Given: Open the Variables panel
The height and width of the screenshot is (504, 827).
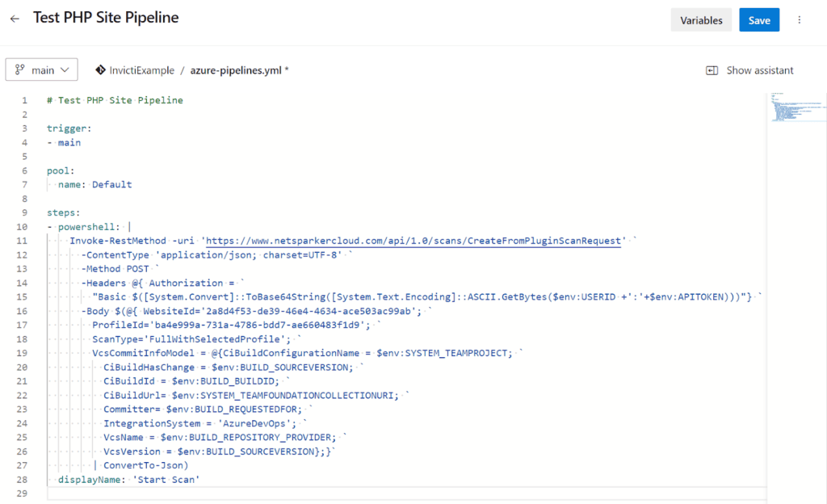Looking at the screenshot, I should pyautogui.click(x=700, y=19).
